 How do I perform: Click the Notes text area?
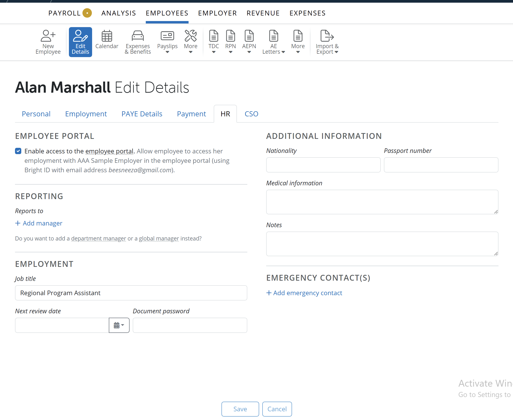point(382,244)
